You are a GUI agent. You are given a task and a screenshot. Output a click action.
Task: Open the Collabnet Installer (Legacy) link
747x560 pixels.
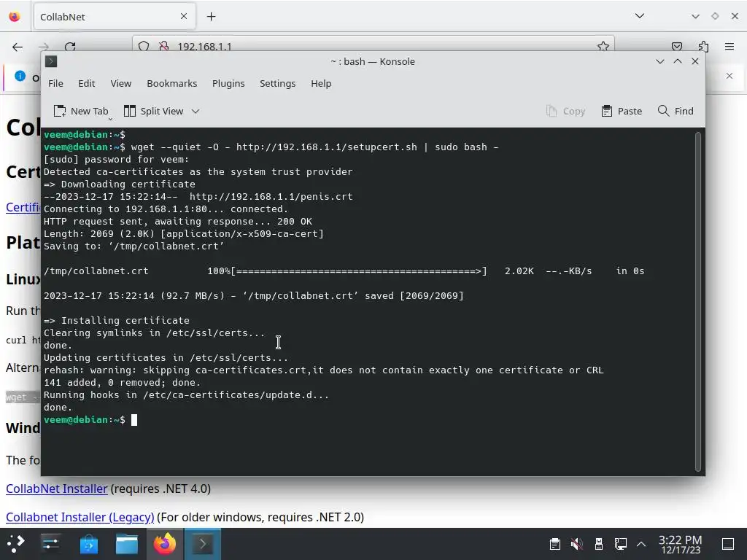[x=80, y=517]
